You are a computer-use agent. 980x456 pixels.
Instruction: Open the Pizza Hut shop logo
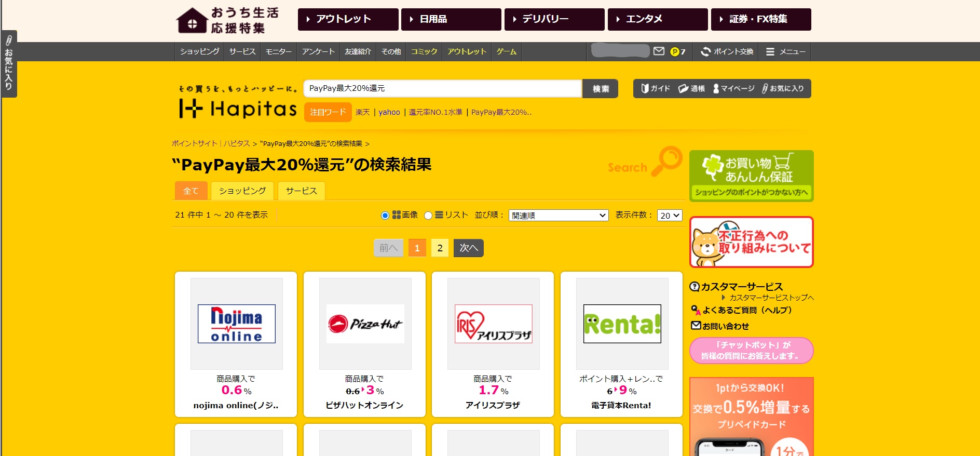click(x=365, y=324)
